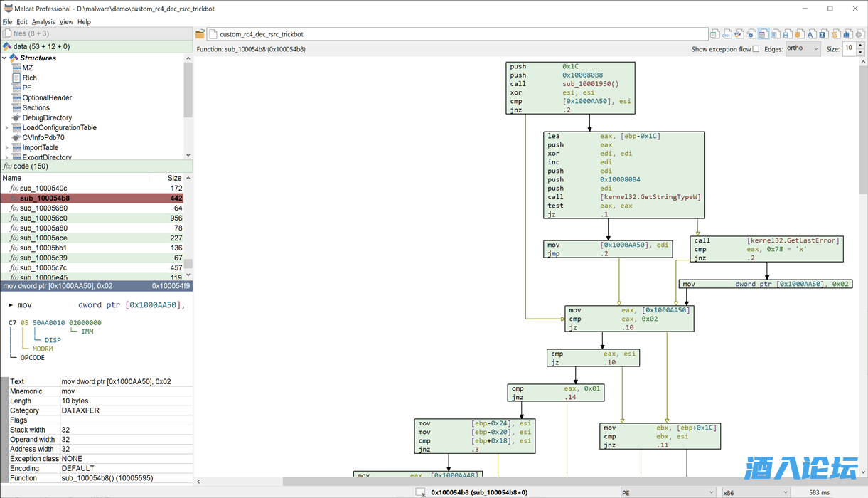Increase the graph Size spinner value
The width and height of the screenshot is (868, 498).
pyautogui.click(x=860, y=46)
